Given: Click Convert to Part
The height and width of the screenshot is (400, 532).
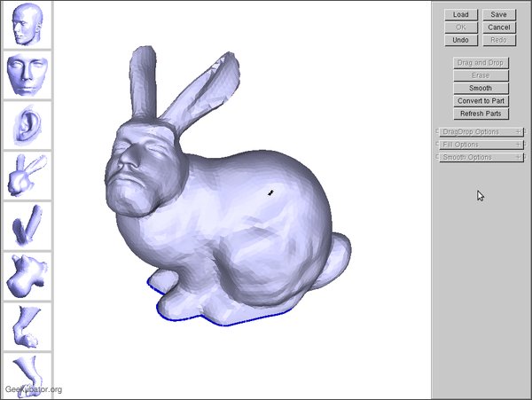Looking at the screenshot, I should (481, 101).
